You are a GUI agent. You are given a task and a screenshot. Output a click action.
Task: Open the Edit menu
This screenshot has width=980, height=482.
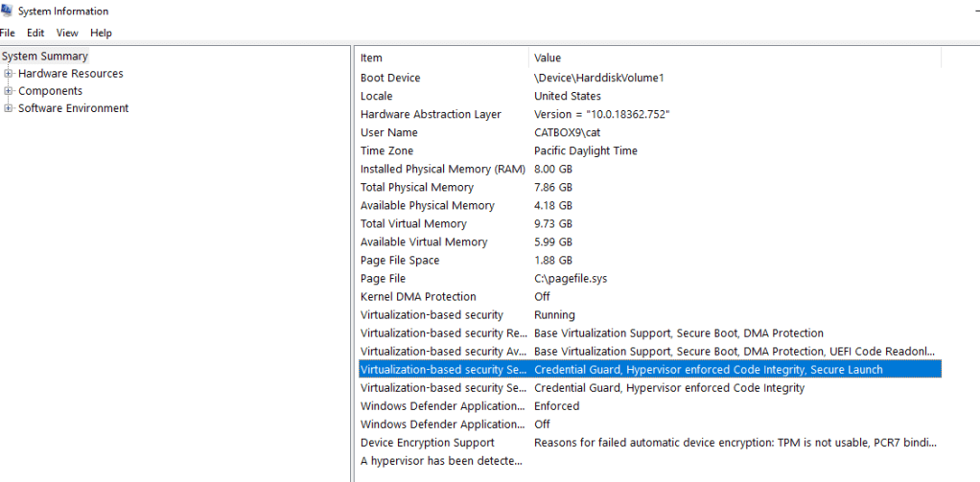click(x=35, y=33)
